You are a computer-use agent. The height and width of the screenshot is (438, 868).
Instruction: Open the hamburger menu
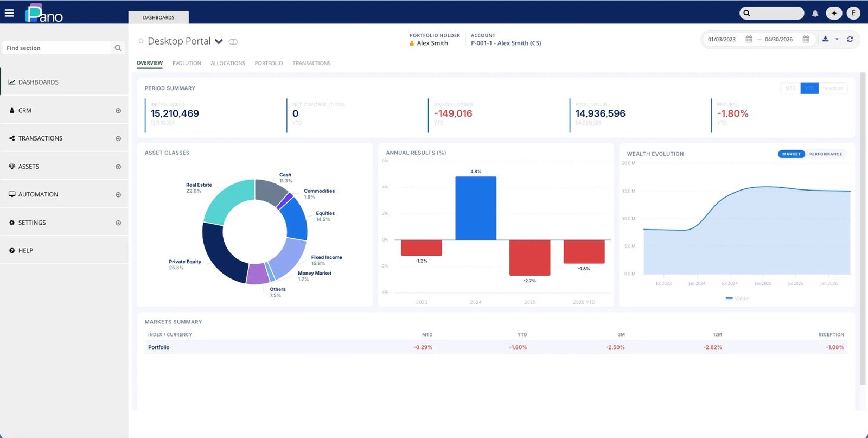[x=9, y=13]
